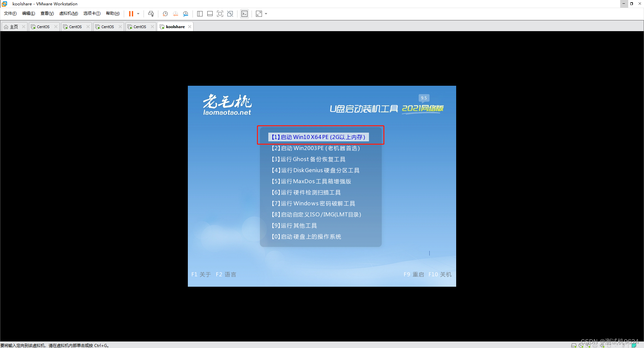Select 【0】启动硬盘上的操作系统 entry
The width and height of the screenshot is (644, 348).
click(x=306, y=236)
